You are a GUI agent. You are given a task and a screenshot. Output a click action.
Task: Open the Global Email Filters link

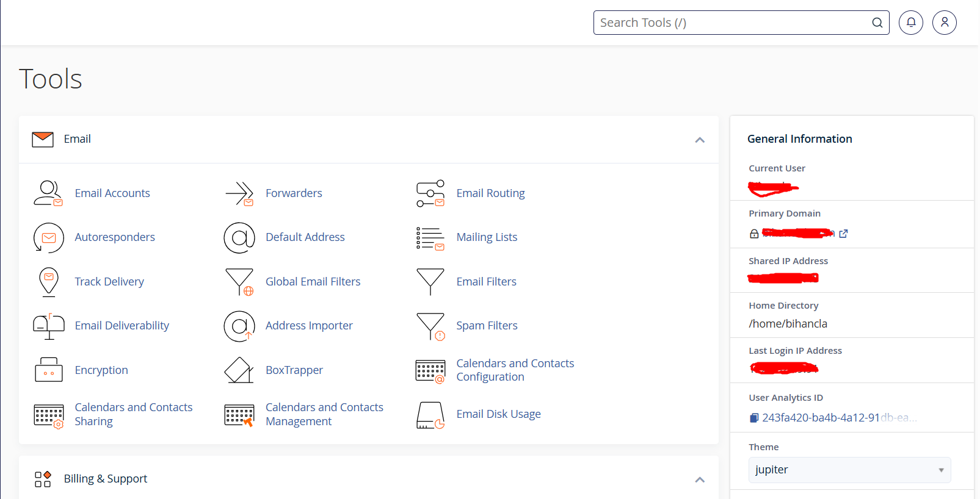click(x=313, y=282)
